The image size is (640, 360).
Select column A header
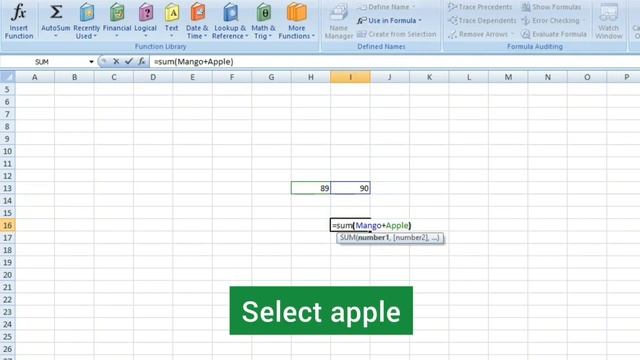35,77
